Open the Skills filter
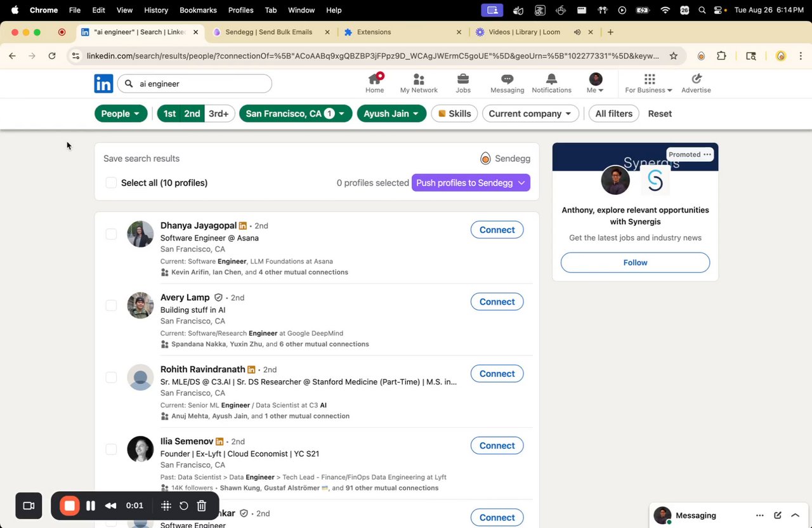 point(454,114)
